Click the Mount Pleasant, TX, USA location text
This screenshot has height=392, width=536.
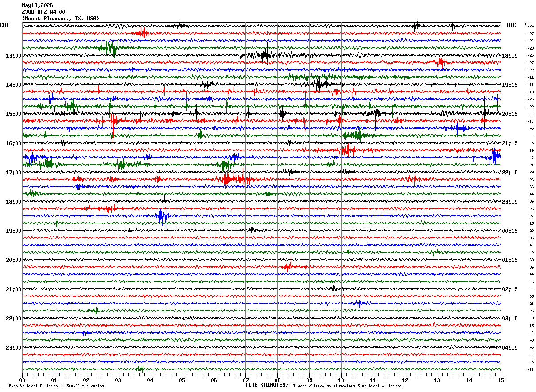[x=61, y=19]
